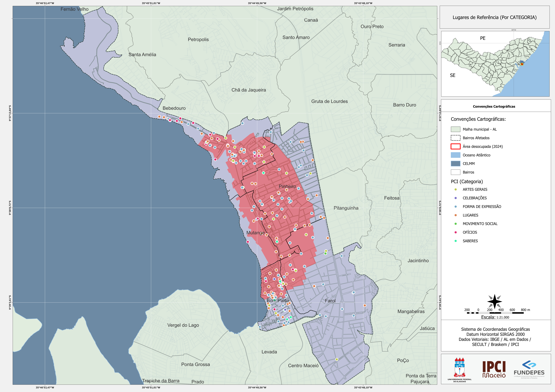The image size is (555, 392).
Task: Click the UFAL university crest logo
Action: 460,370
